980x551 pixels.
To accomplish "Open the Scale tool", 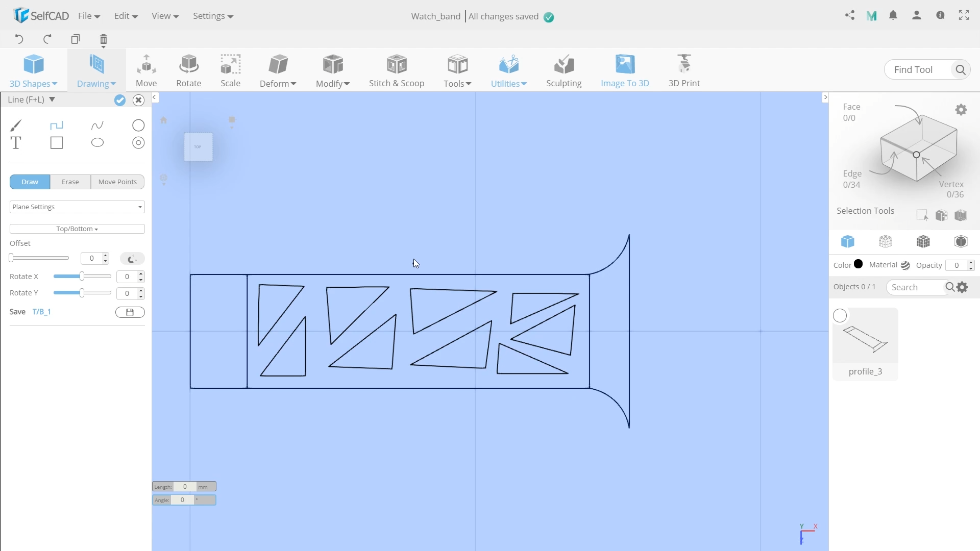I will 230,70.
